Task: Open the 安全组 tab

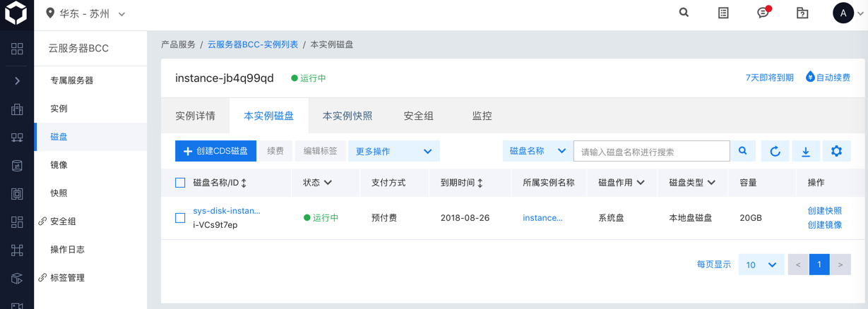Action: pos(418,116)
